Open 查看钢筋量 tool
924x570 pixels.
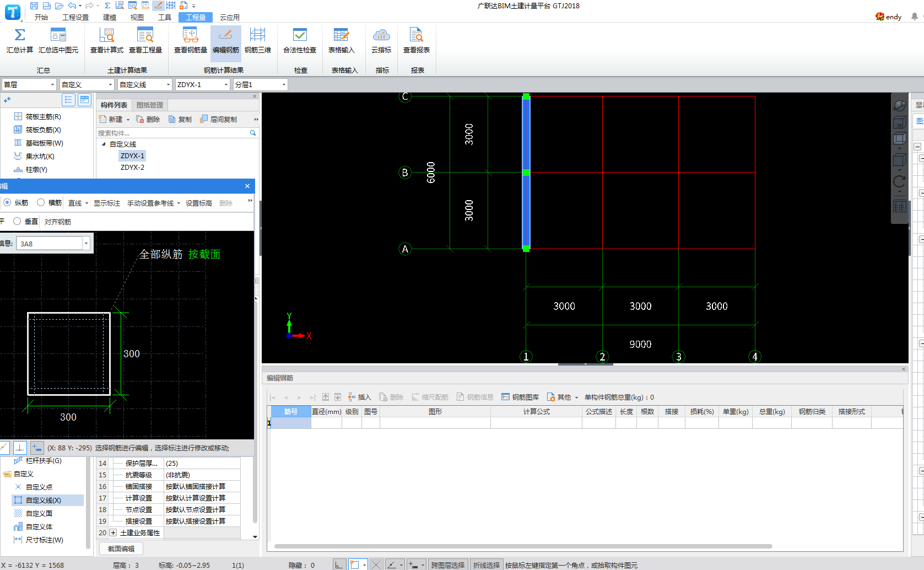pyautogui.click(x=191, y=40)
